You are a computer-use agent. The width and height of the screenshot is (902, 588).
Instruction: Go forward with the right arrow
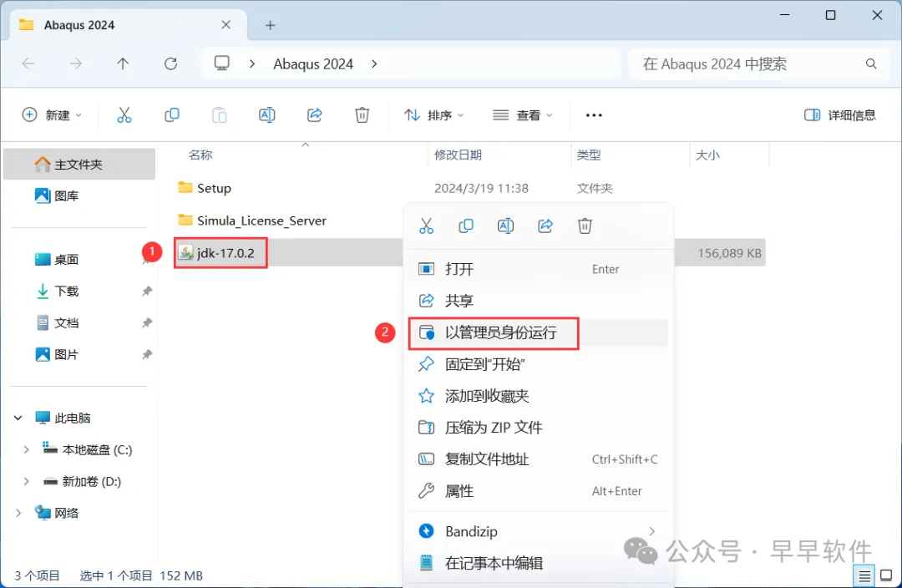pos(75,63)
